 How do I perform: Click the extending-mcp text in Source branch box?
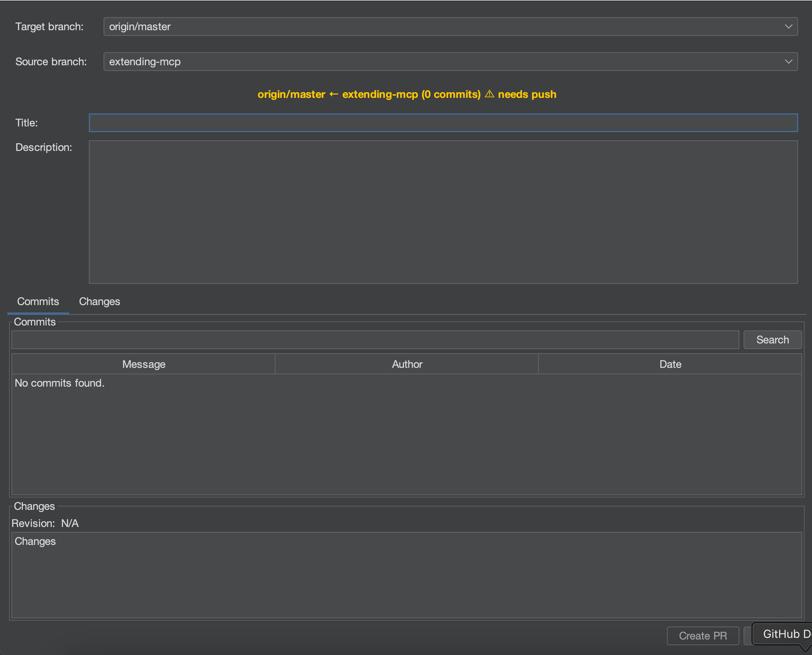point(145,62)
